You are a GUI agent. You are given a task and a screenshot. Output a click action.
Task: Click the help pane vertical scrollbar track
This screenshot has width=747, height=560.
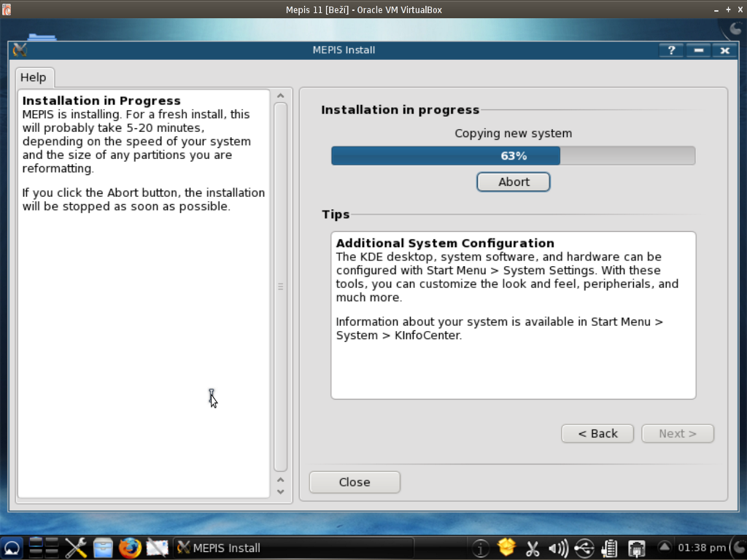click(281, 287)
